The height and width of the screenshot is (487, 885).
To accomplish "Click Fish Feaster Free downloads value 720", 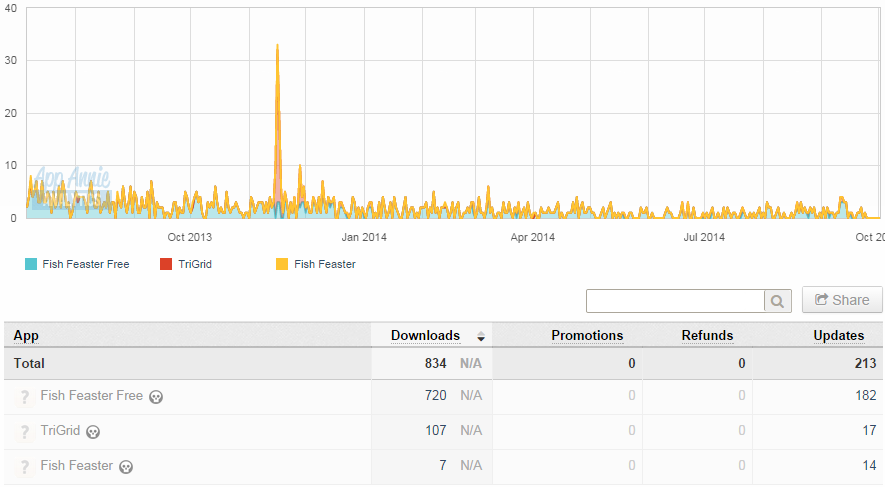I will pos(436,396).
